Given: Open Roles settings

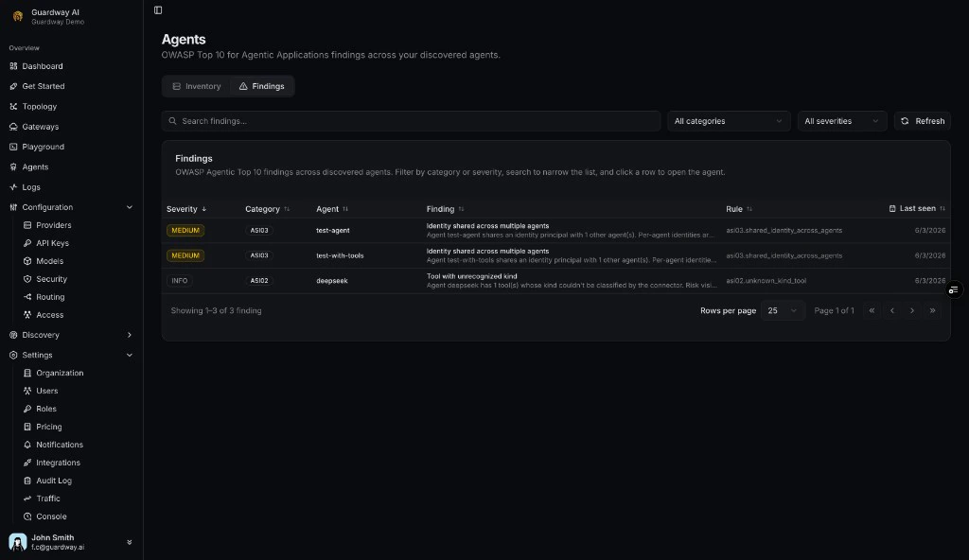Looking at the screenshot, I should 40,409.
